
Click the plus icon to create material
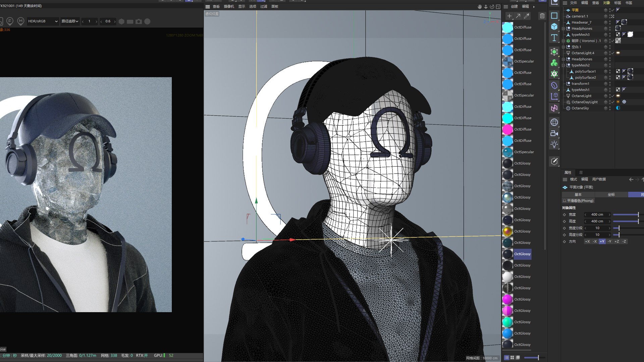point(509,16)
